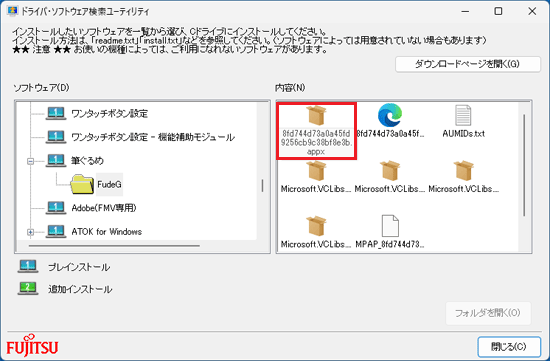550x361 pixels.
Task: Select the AUMIDs.txt text file
Action: (x=463, y=121)
